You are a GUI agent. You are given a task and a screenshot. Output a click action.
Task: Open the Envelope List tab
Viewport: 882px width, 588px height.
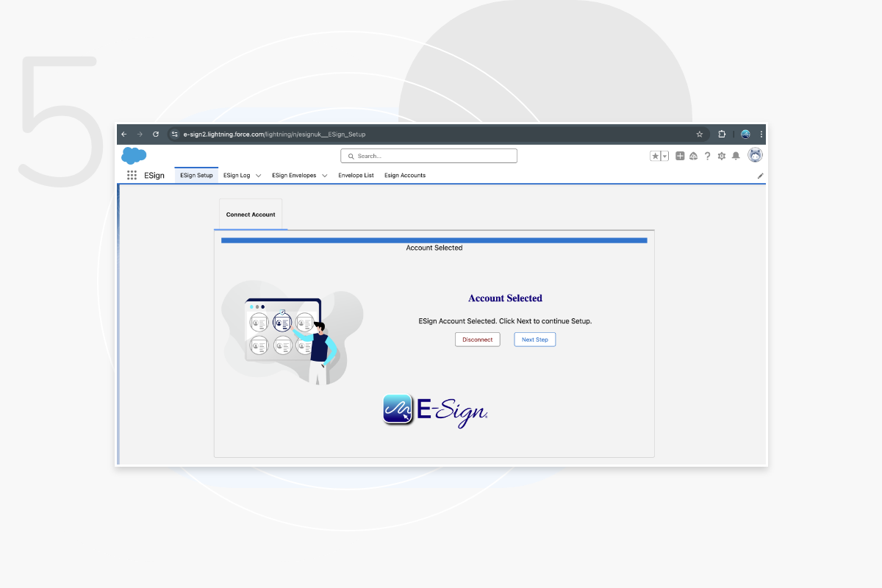tap(356, 176)
